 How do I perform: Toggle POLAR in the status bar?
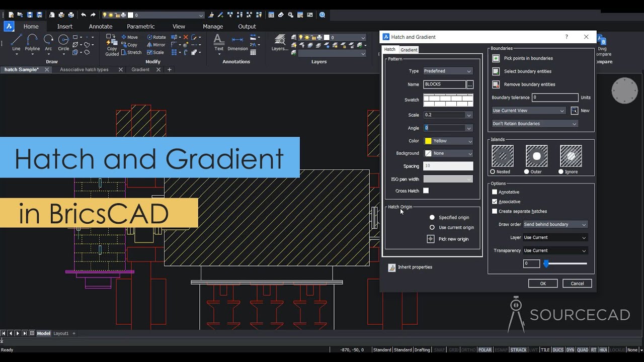click(x=485, y=350)
